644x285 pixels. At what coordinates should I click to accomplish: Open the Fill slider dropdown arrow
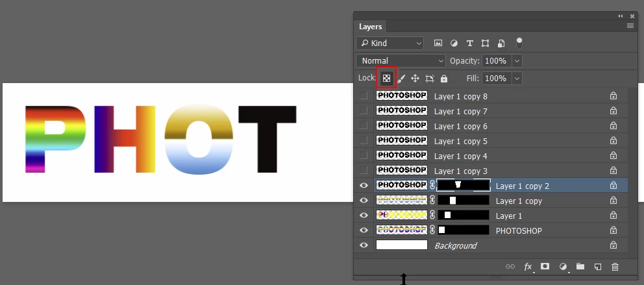[x=517, y=78]
